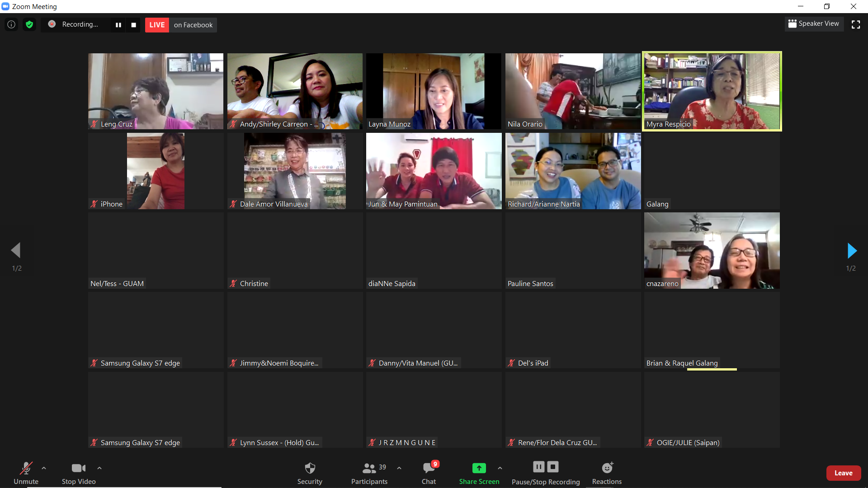Enter full screen mode

(x=856, y=24)
